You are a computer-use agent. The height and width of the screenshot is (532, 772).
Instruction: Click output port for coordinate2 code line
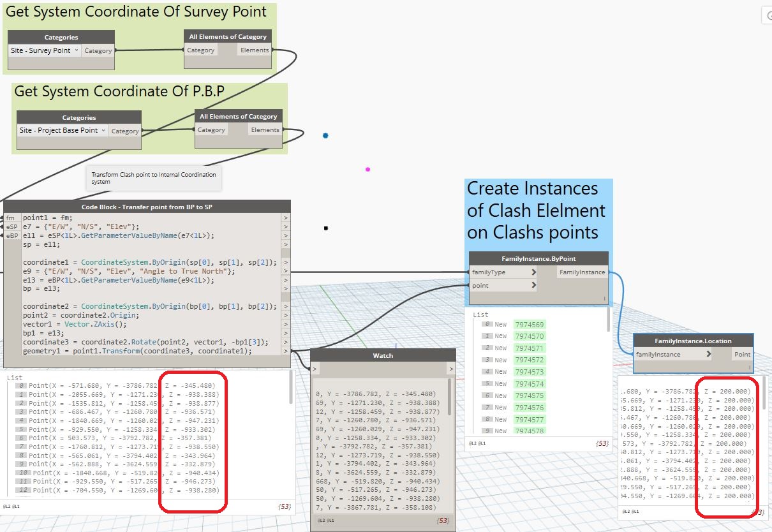tap(286, 307)
